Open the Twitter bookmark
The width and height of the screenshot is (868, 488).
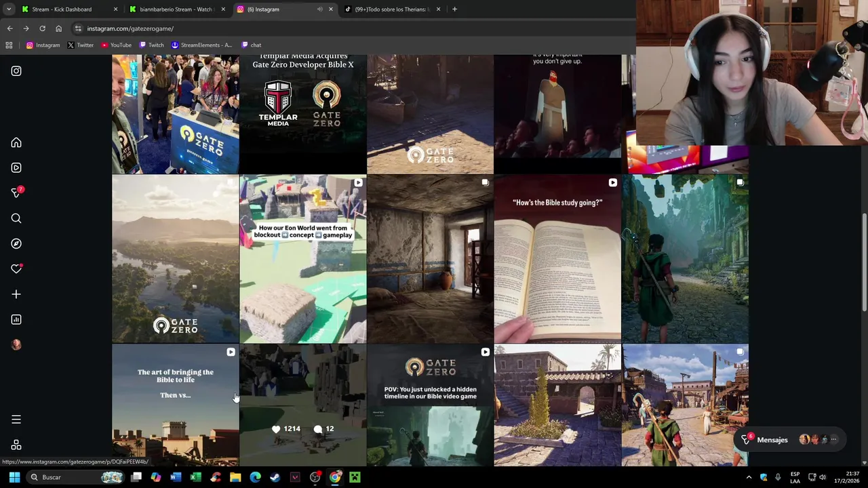[80, 45]
